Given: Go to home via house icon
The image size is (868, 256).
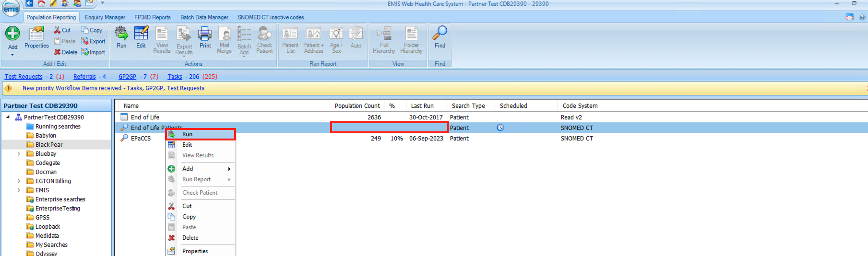Looking at the screenshot, I should tap(41, 3).
